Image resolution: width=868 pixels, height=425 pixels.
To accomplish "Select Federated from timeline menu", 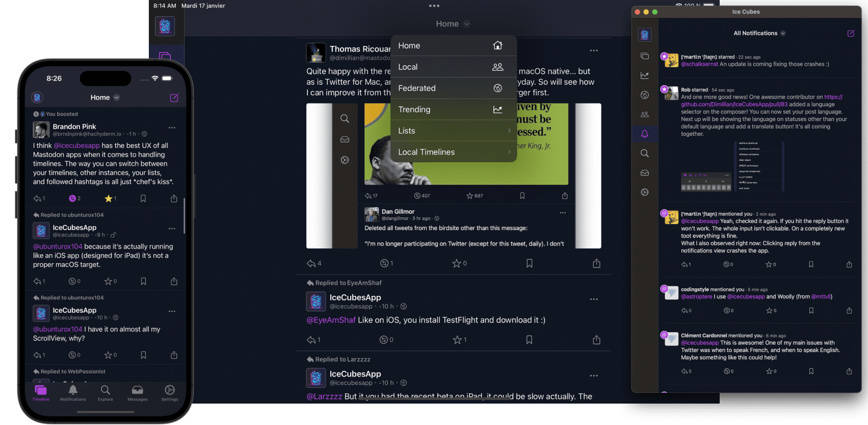I will pyautogui.click(x=454, y=88).
